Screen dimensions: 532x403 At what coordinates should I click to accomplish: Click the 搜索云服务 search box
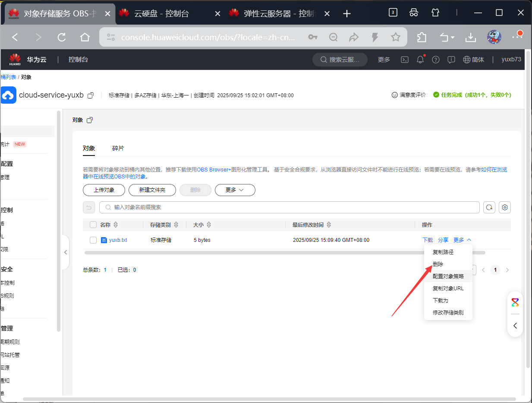click(x=340, y=60)
